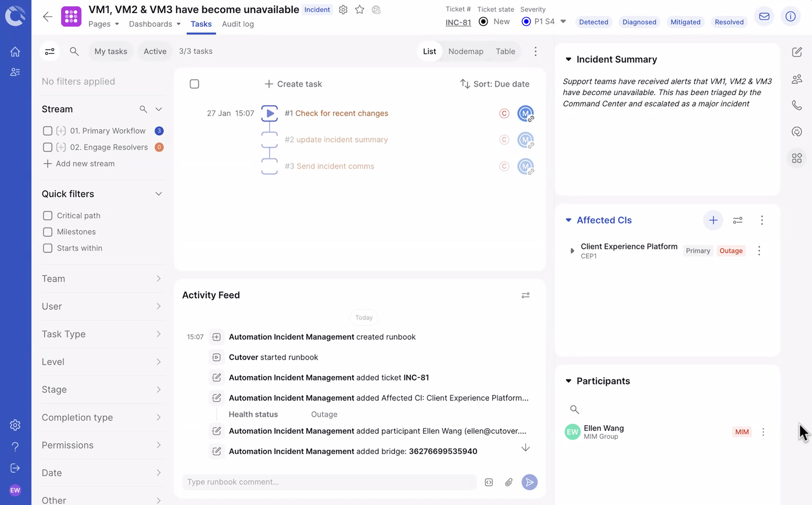812x505 pixels.
Task: Click the star favorite icon in header
Action: [359, 10]
